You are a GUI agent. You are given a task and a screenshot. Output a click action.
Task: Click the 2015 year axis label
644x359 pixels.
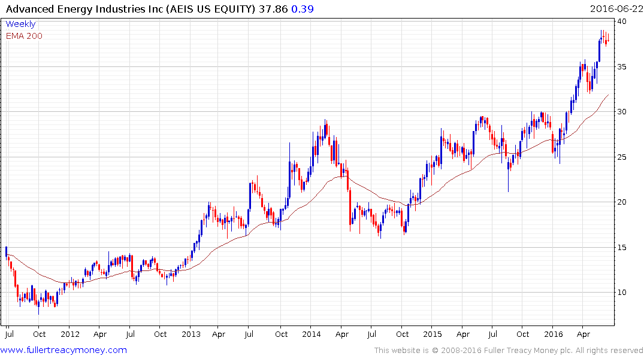[433, 334]
